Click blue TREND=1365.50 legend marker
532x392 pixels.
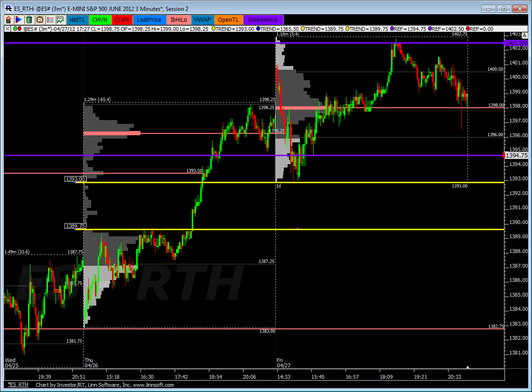click(258, 29)
